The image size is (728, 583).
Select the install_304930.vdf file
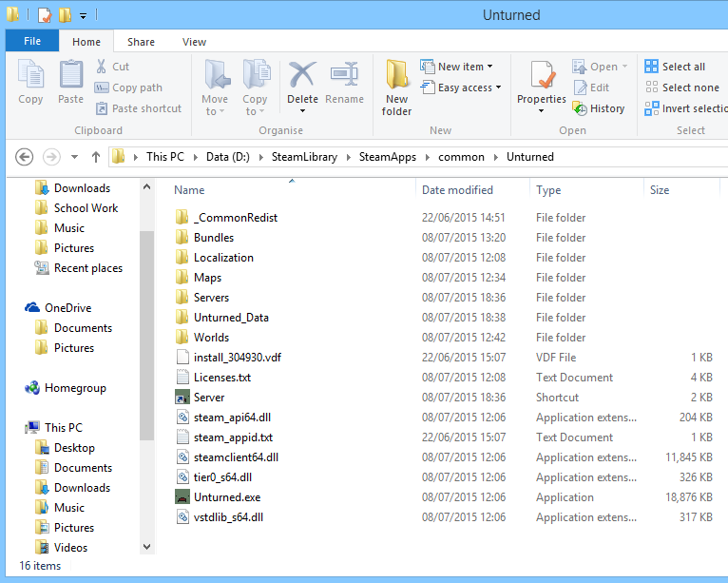238,358
